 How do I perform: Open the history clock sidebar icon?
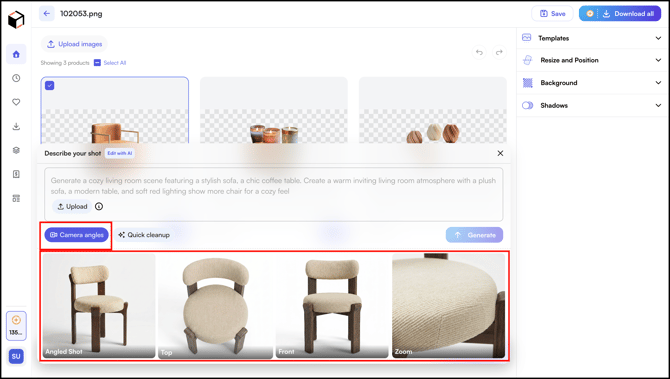pos(16,78)
